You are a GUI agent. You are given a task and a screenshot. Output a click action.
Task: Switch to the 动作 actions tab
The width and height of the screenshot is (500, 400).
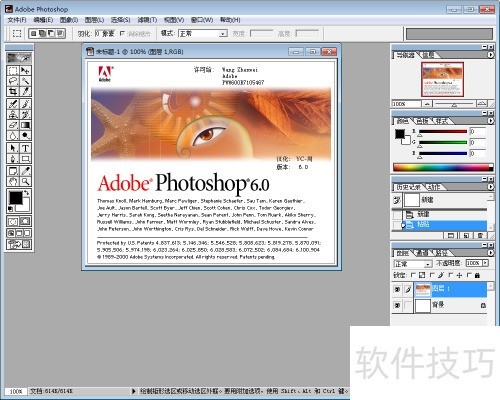coord(434,187)
